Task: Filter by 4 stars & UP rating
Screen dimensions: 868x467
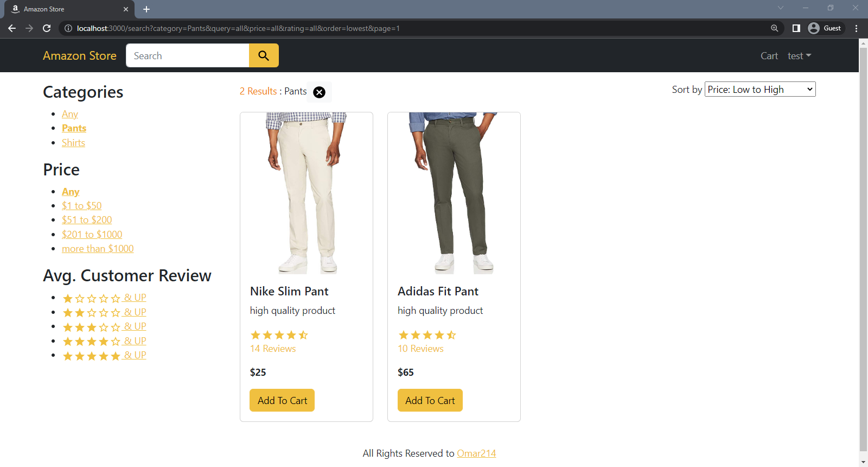Action: (104, 341)
